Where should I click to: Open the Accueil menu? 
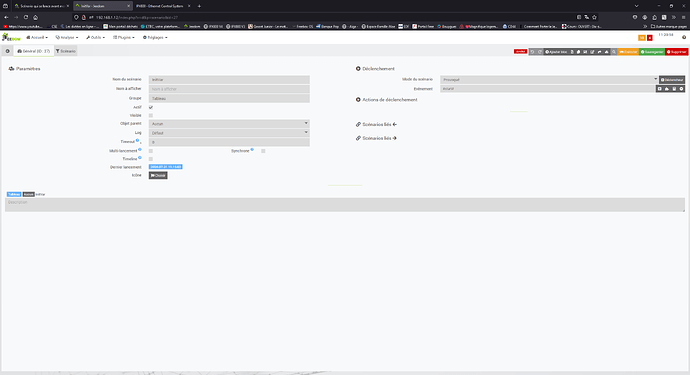(37, 37)
